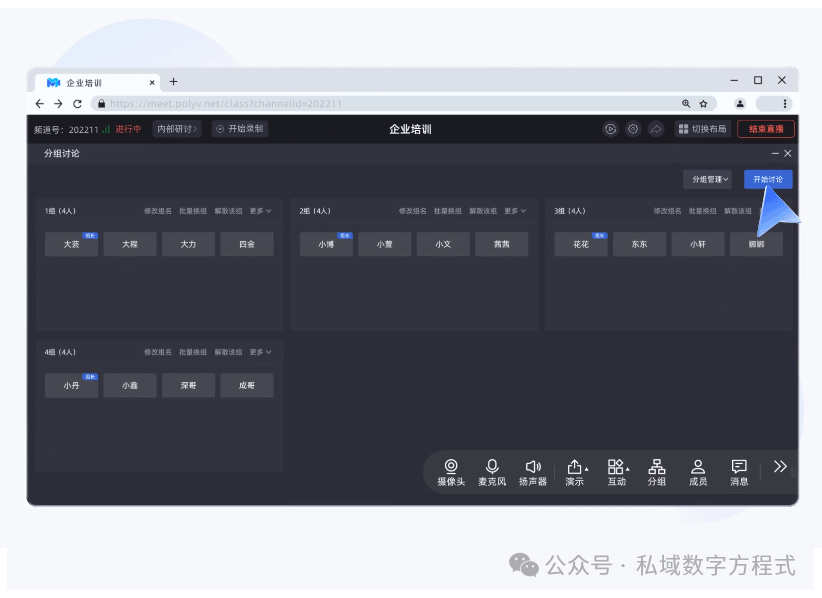This screenshot has height=598, width=822.
Task: Expand the bottom toolbar with double chevron
Action: [780, 465]
